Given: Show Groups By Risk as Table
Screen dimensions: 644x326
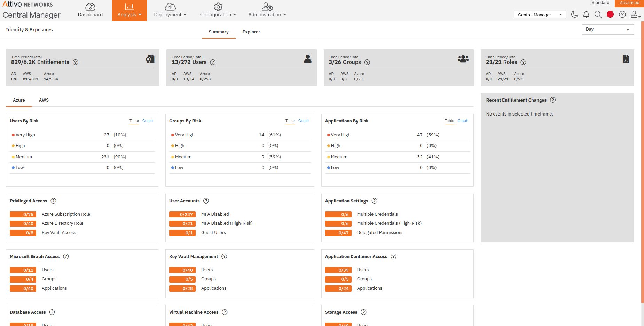Looking at the screenshot, I should [290, 121].
